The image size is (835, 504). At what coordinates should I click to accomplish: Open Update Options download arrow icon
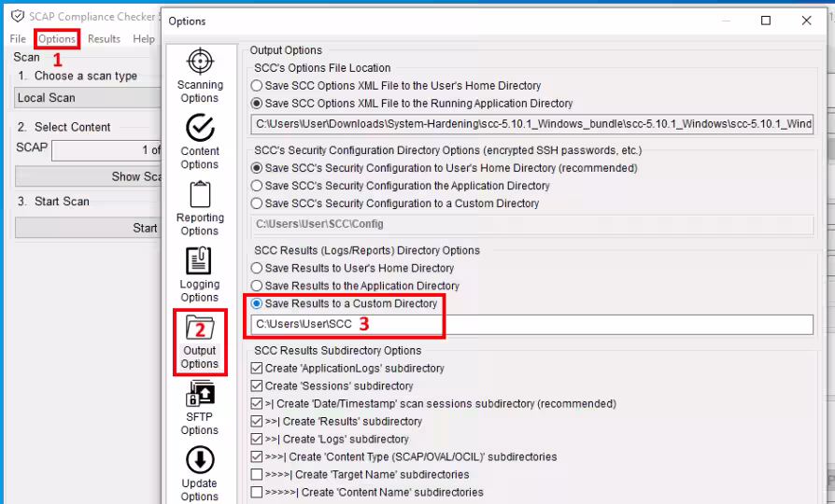click(x=200, y=460)
